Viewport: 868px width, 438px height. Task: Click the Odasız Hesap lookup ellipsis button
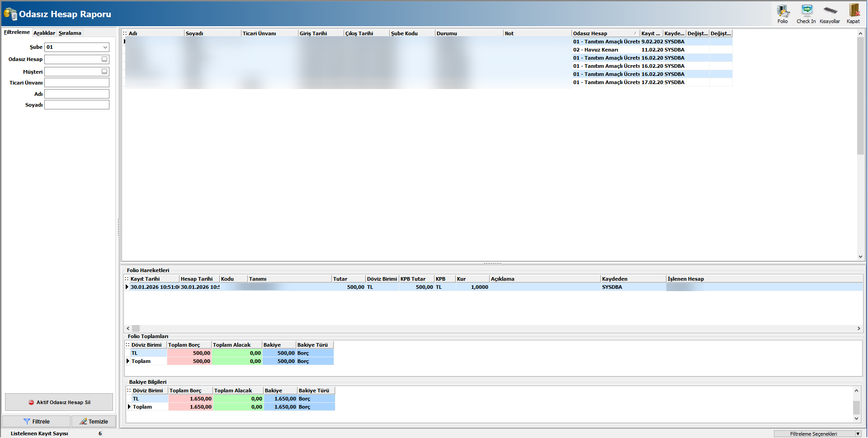104,60
